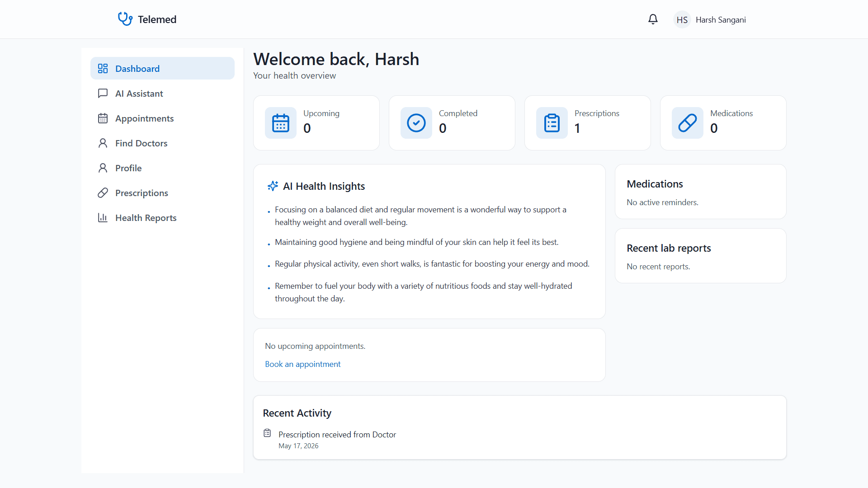This screenshot has width=868, height=488.
Task: Click the Completed count value 0
Action: [443, 128]
